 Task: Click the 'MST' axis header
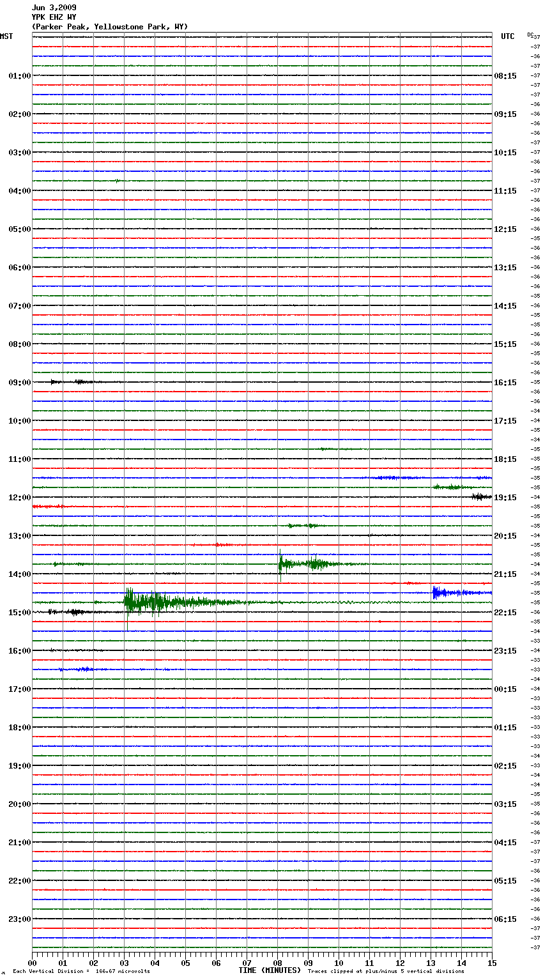coord(6,36)
